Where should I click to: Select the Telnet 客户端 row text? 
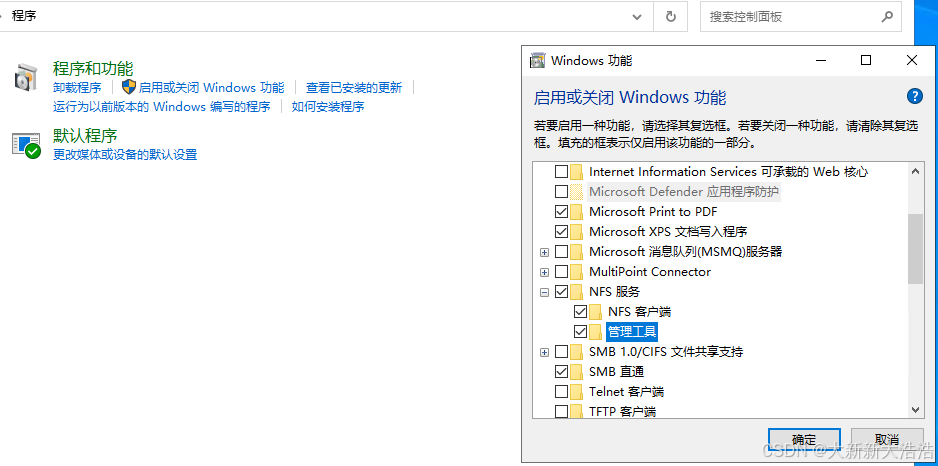(626, 392)
